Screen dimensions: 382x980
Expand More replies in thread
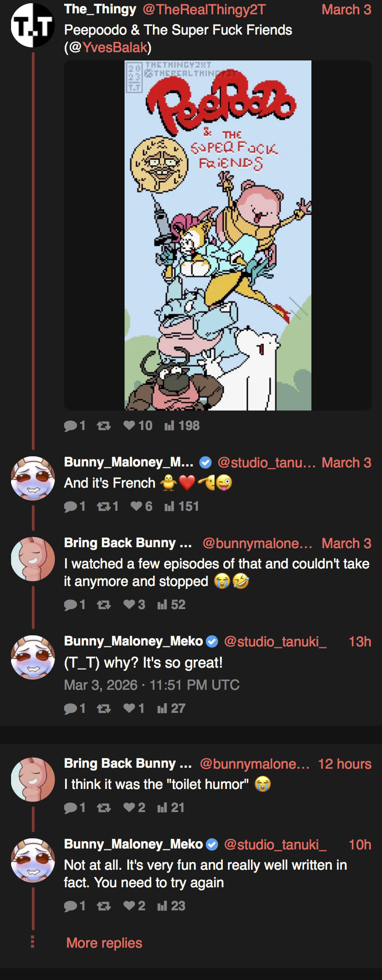pos(104,943)
